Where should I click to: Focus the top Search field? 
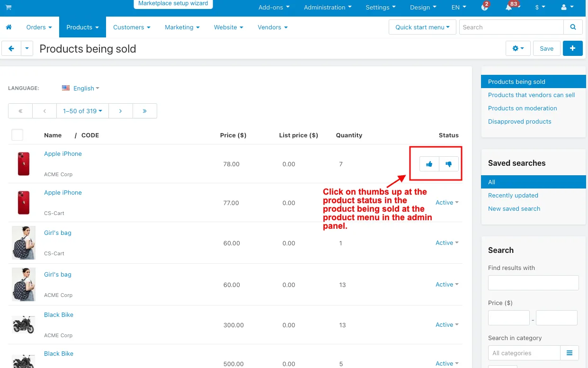tap(511, 27)
